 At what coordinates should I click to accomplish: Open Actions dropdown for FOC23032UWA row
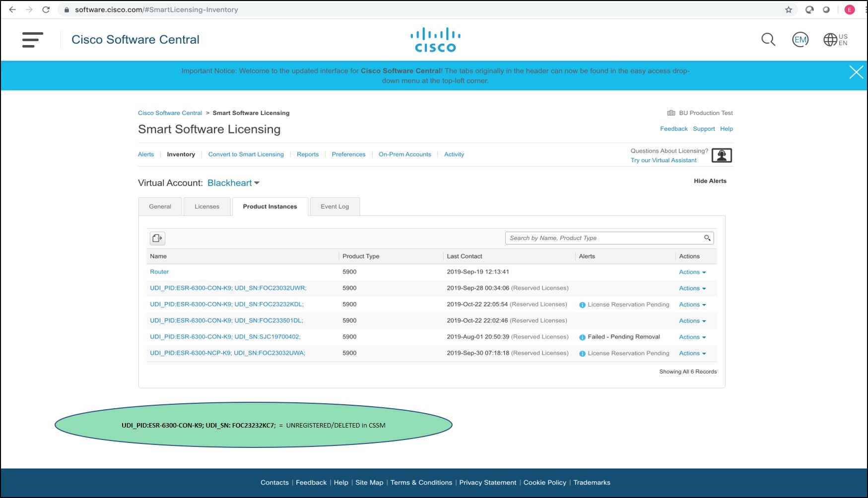click(x=692, y=353)
